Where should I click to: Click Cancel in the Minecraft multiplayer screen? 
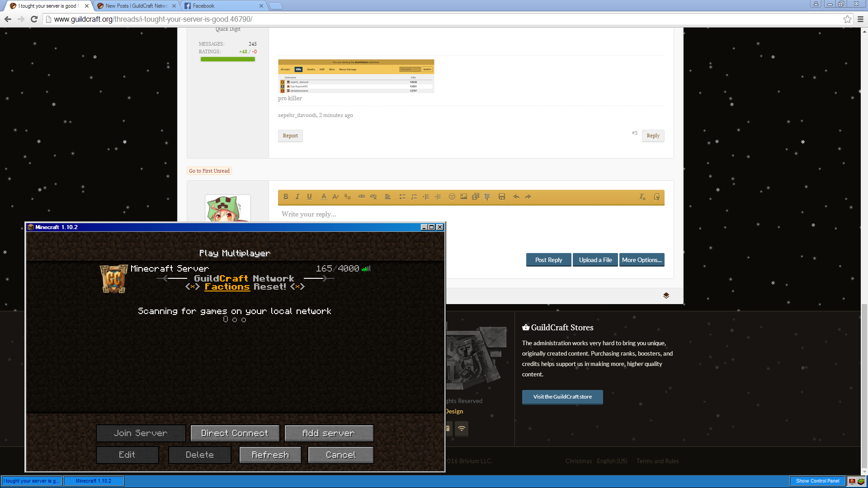coord(341,455)
